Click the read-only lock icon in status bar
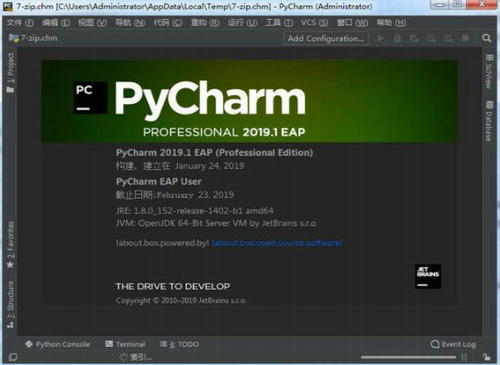The height and width of the screenshot is (365, 500). coord(486,357)
